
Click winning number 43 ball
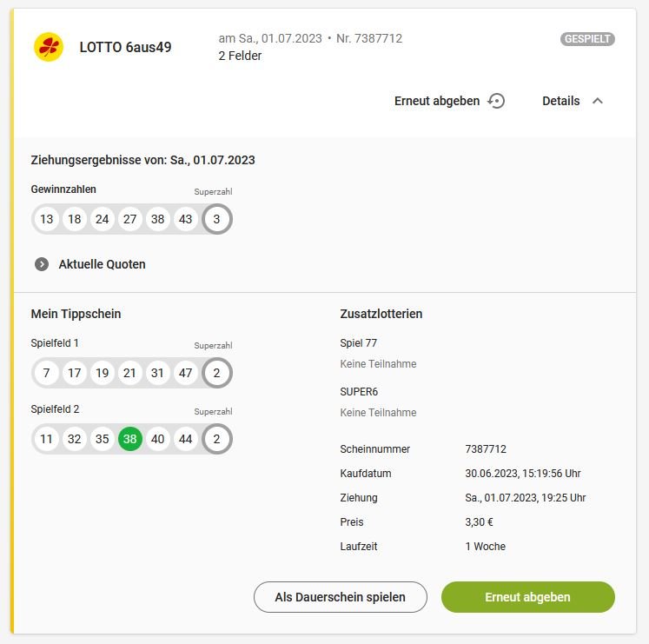[x=185, y=219]
